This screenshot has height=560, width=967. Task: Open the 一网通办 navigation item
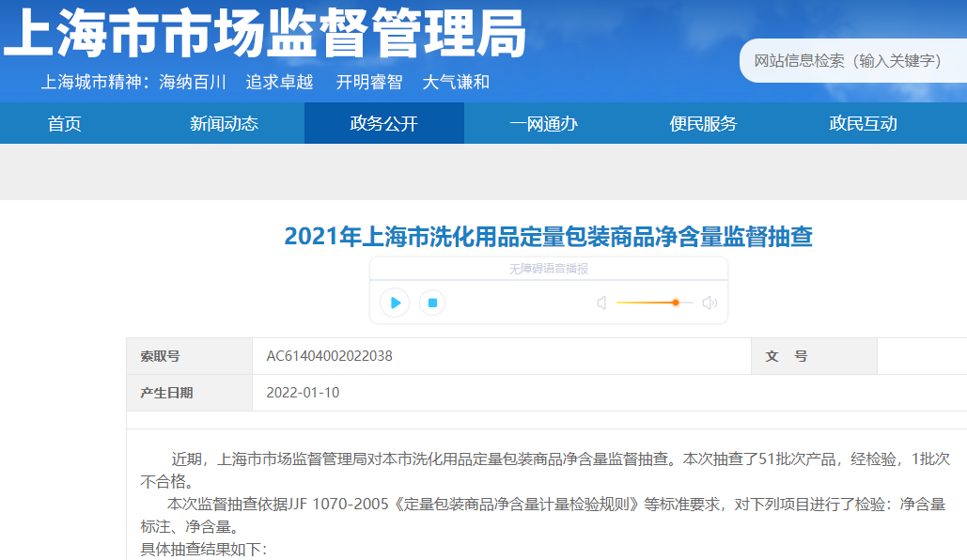tap(543, 123)
